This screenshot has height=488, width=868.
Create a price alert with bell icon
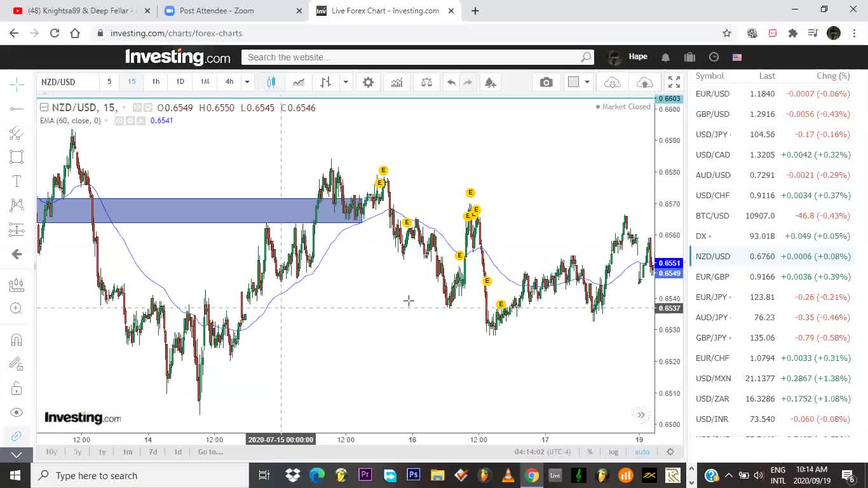(490, 82)
